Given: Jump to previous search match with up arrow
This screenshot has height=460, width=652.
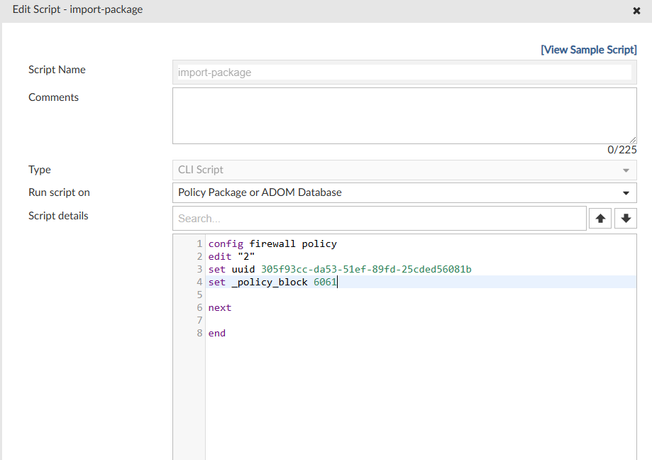Looking at the screenshot, I should 600,219.
